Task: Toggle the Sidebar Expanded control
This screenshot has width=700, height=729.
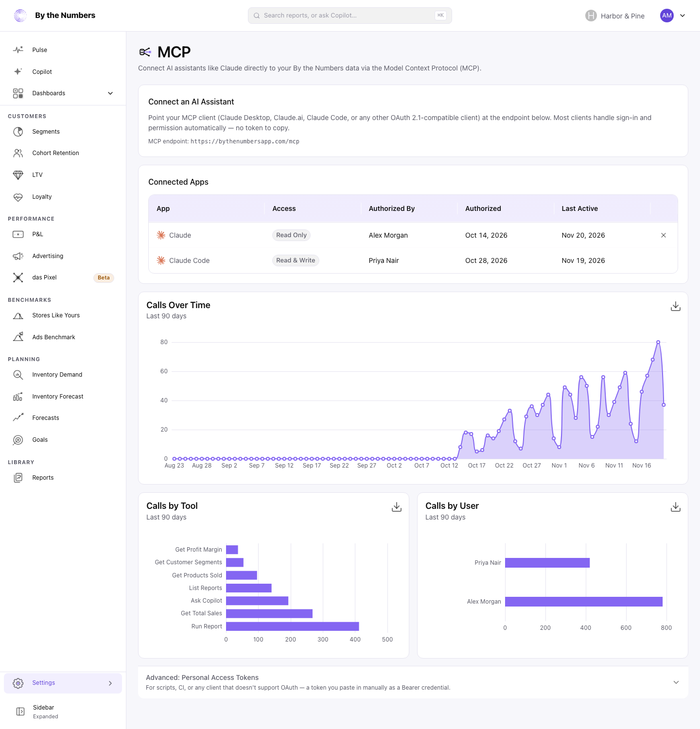Action: coord(63,712)
